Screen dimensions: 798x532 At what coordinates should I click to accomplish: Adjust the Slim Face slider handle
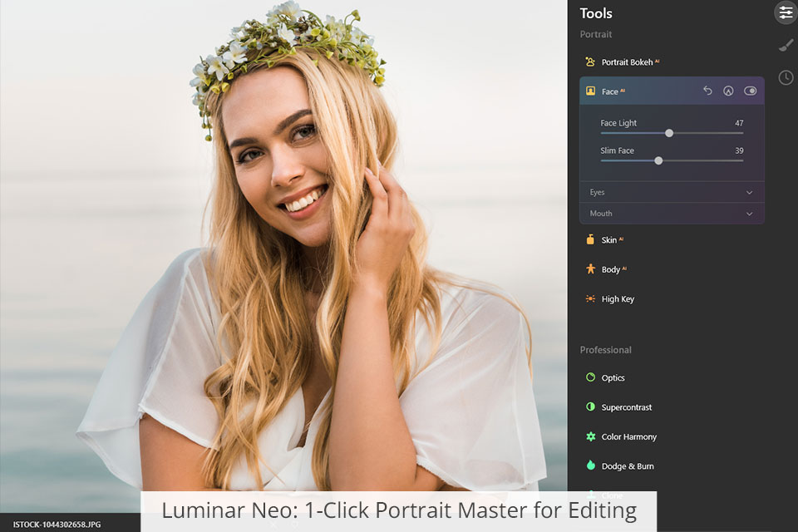click(x=658, y=161)
